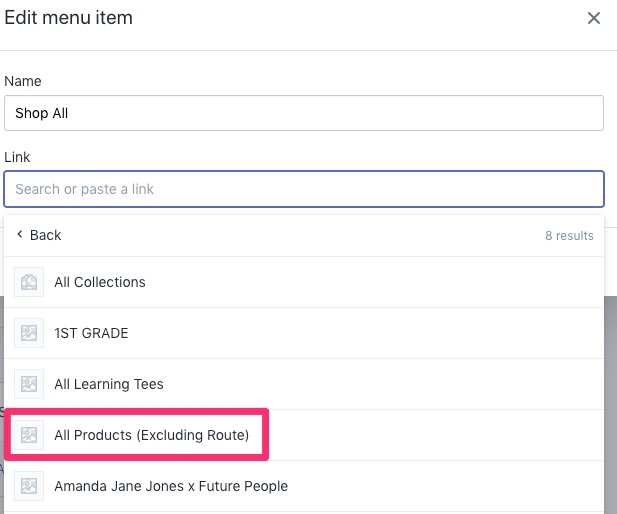617x514 pixels.
Task: Click the 1ST GRADE collection thumbnail icon
Action: click(x=29, y=333)
